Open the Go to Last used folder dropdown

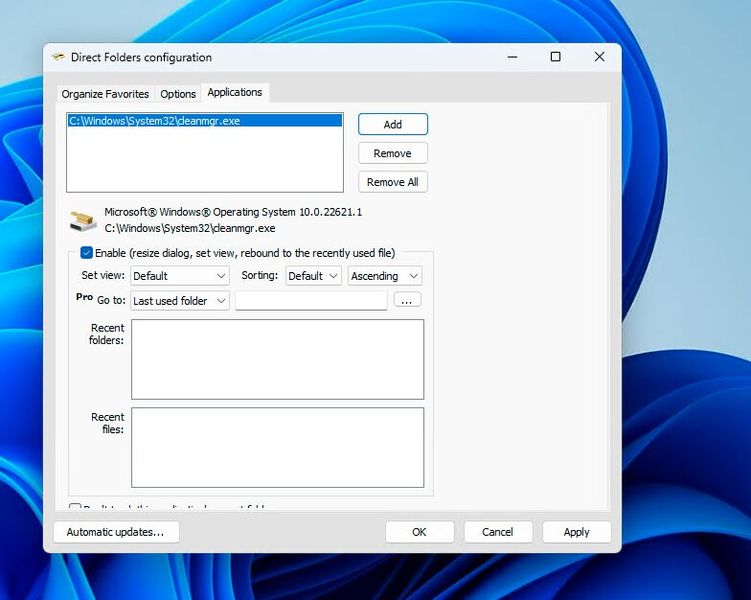pyautogui.click(x=180, y=301)
